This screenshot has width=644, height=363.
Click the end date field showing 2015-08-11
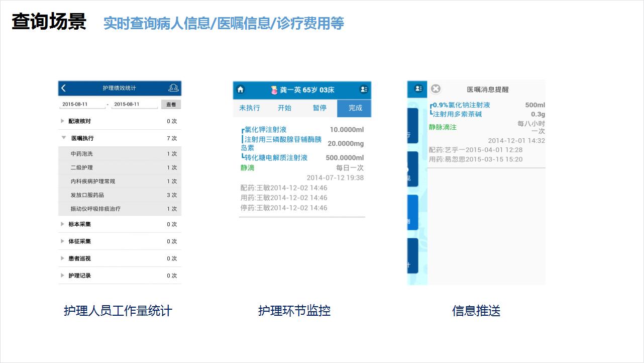tap(127, 104)
